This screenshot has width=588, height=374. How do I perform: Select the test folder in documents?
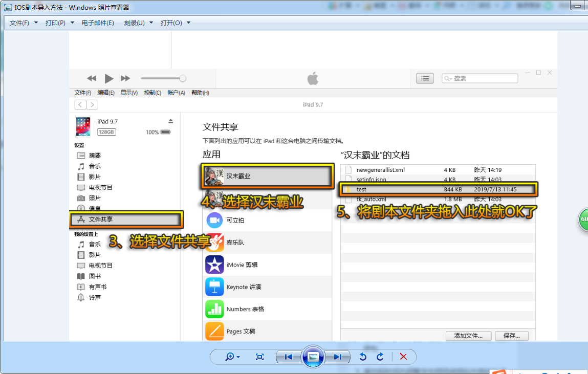[438, 189]
